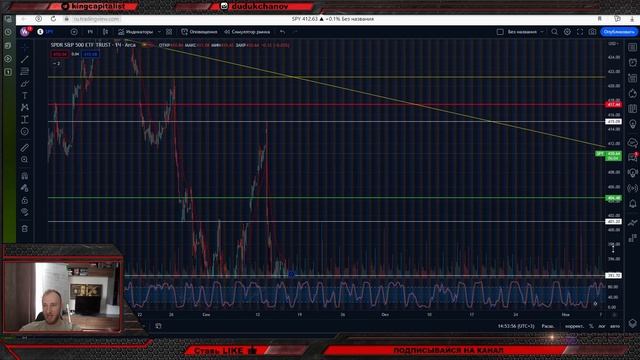Open the watchlist panel in right sidebar
The image size is (640, 360).
[633, 47]
